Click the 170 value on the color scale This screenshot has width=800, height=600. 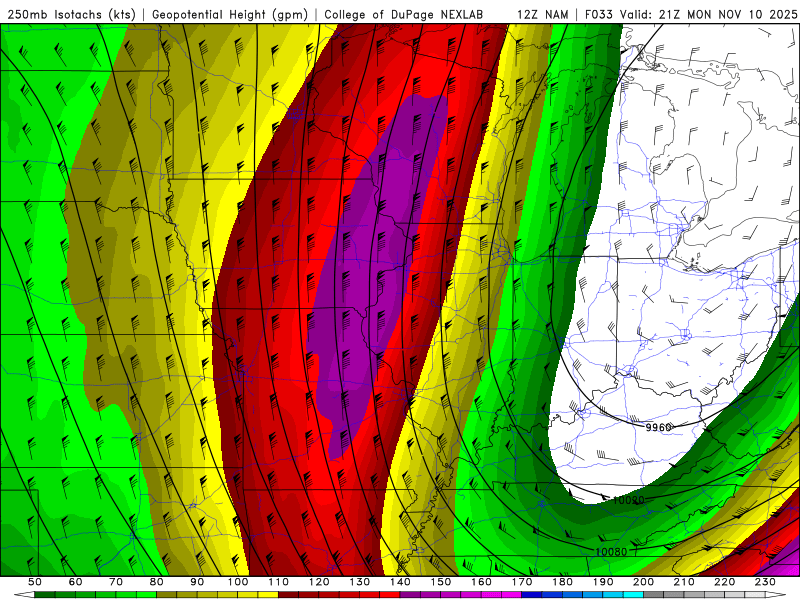[x=522, y=582]
